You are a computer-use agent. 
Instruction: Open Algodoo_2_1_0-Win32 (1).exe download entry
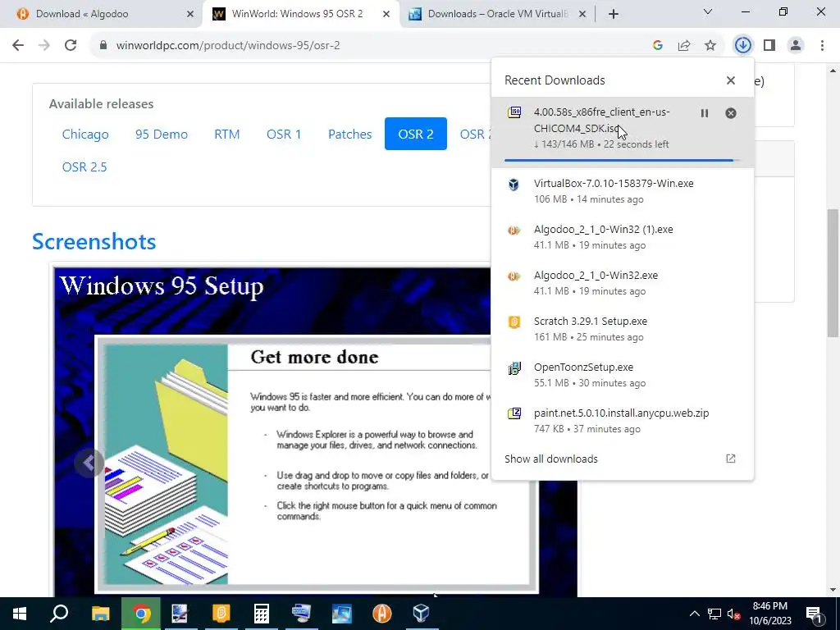[x=623, y=237]
